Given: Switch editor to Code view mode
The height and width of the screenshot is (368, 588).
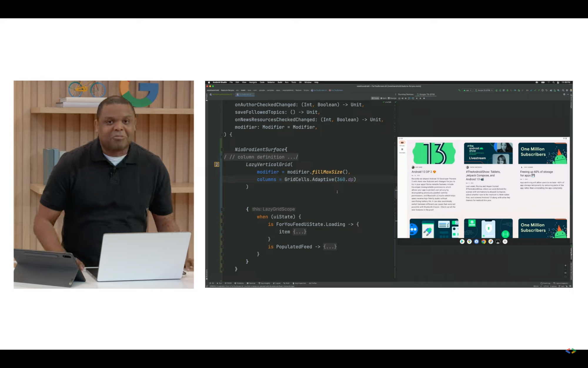Looking at the screenshot, I should (375, 98).
